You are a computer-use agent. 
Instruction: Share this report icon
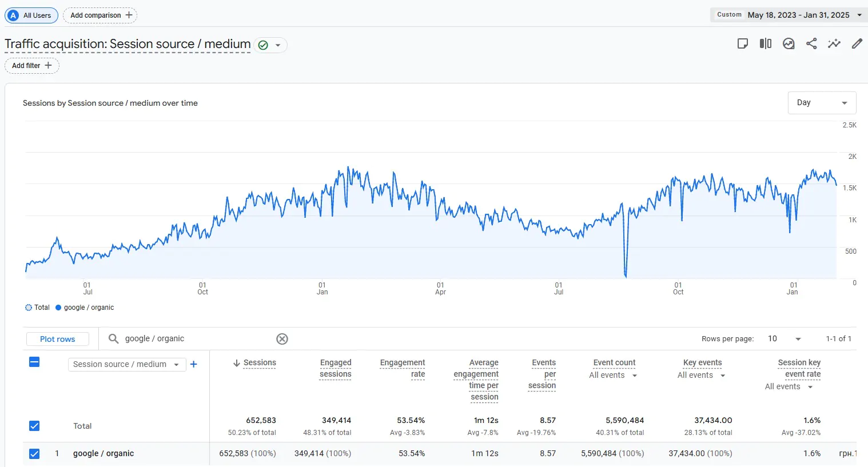tap(811, 43)
